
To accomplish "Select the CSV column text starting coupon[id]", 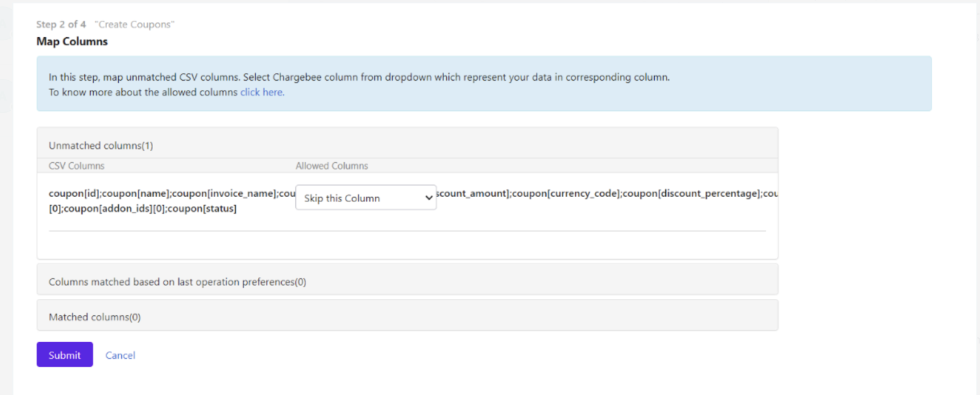I will coord(73,194).
